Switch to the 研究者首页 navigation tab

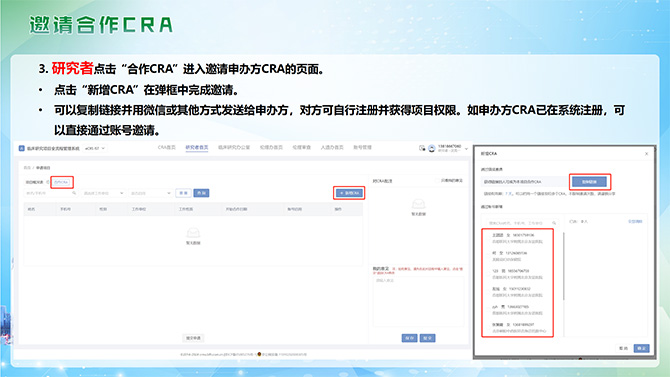click(x=197, y=147)
